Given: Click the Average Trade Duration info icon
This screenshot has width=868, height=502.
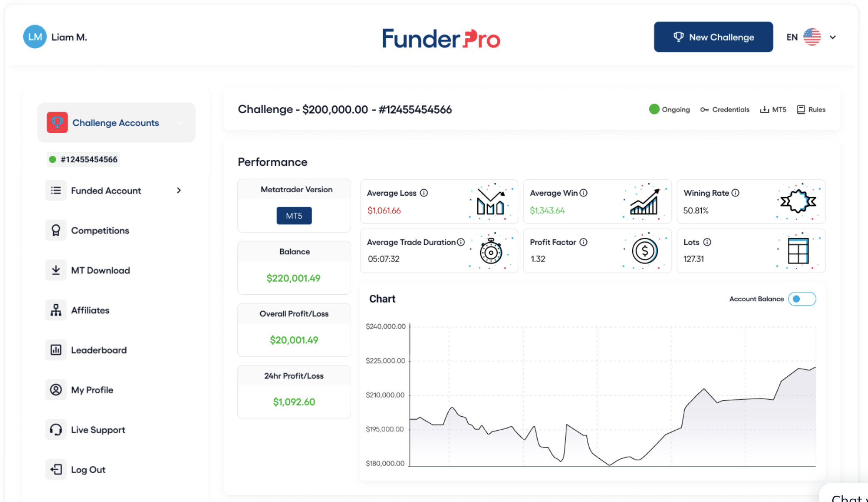Looking at the screenshot, I should coord(461,242).
